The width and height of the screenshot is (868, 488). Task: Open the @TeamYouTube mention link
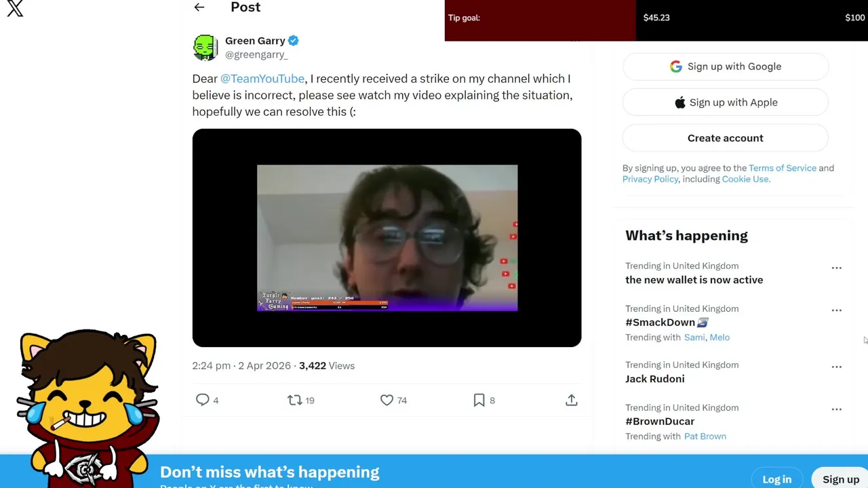[x=262, y=79]
